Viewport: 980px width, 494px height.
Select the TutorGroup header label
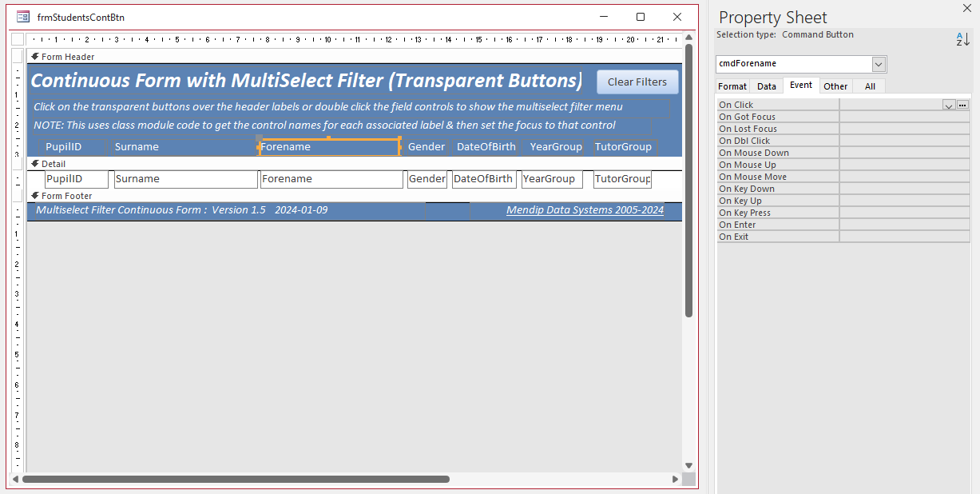point(624,146)
